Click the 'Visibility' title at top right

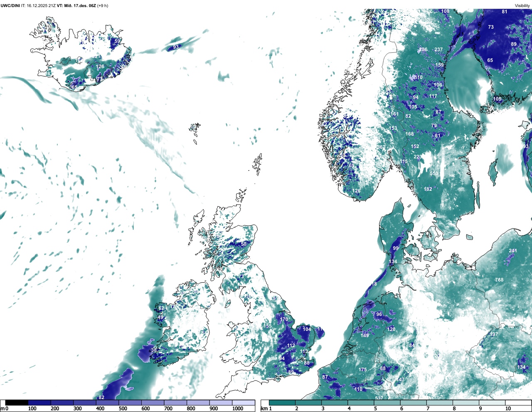(x=522, y=5)
